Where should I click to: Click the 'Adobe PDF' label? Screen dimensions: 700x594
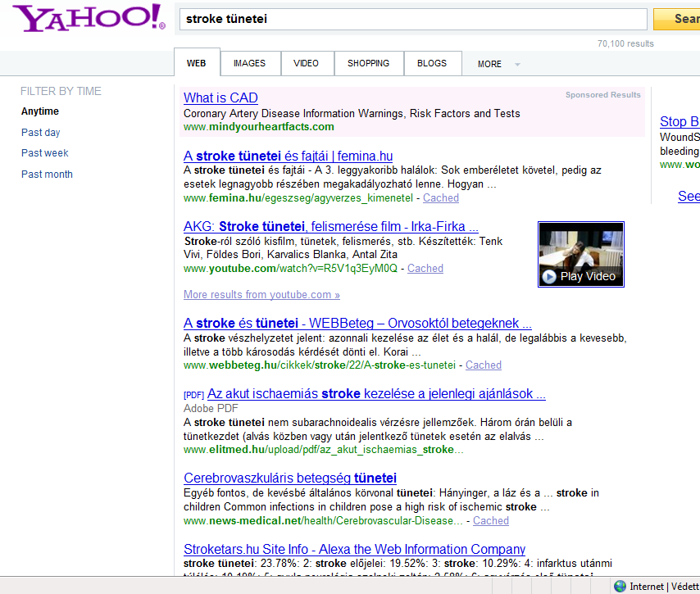coord(211,408)
